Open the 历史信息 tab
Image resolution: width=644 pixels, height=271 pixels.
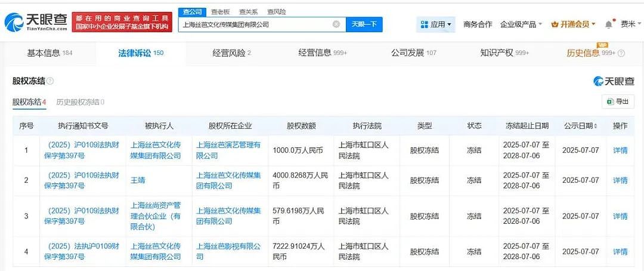(591, 53)
